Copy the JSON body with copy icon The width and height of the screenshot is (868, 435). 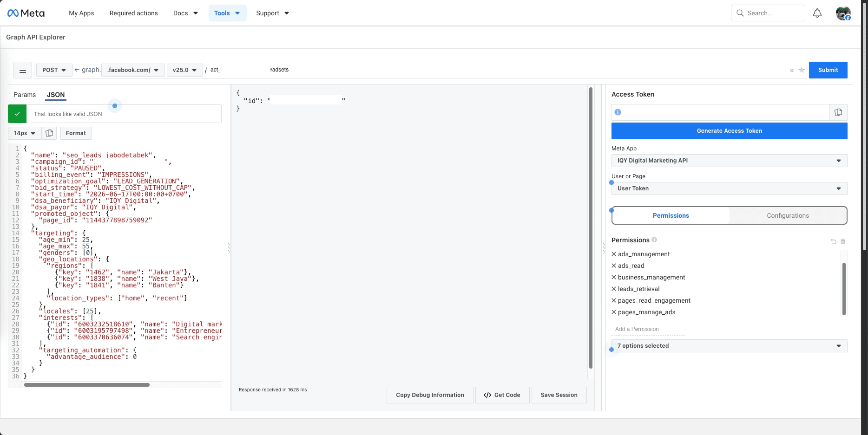[x=49, y=133]
